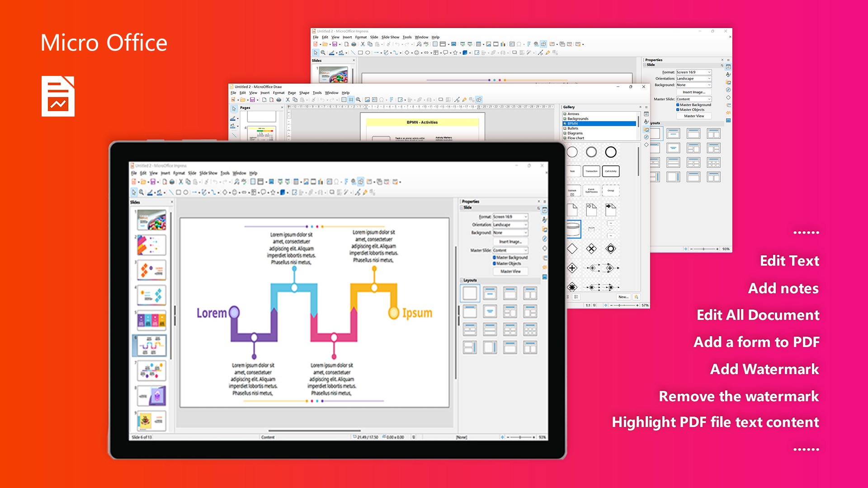Click the Master View button in the top Impress window
This screenshot has width=868, height=488.
click(x=693, y=116)
